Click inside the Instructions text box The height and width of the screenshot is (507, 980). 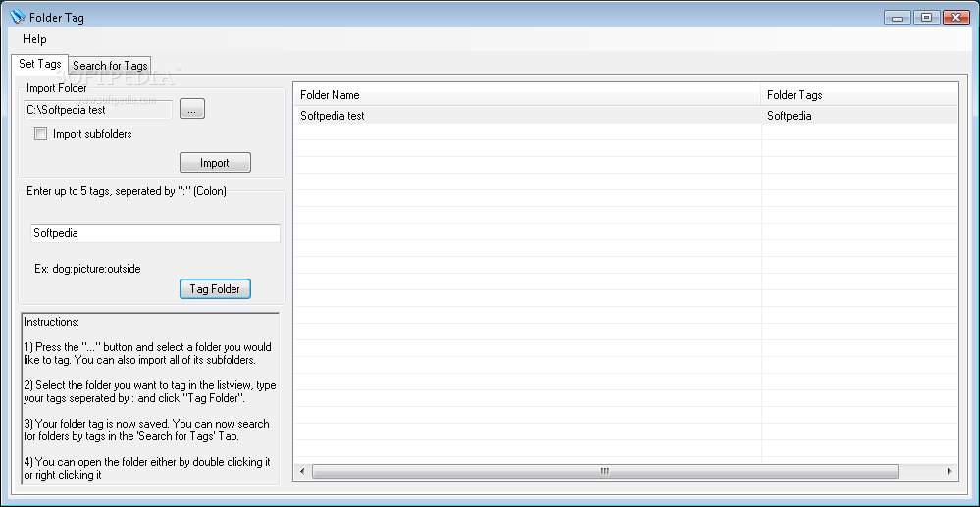coord(150,398)
